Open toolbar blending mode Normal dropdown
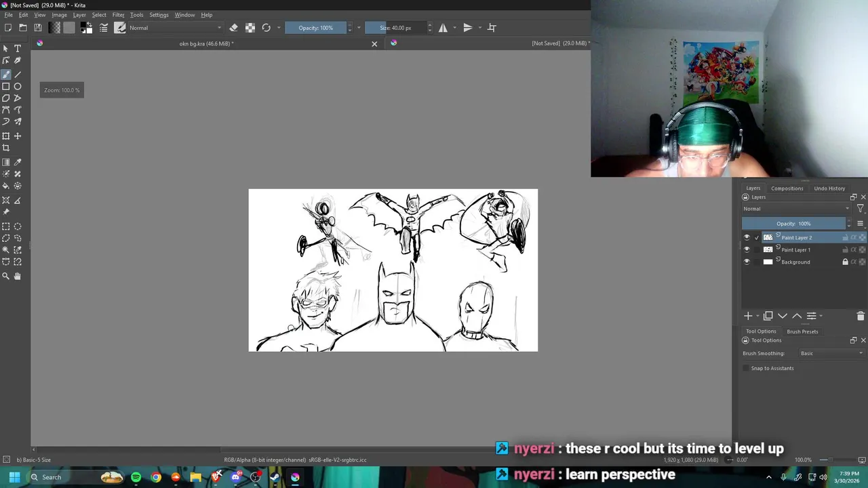Screen dimensions: 868x488 [175, 28]
